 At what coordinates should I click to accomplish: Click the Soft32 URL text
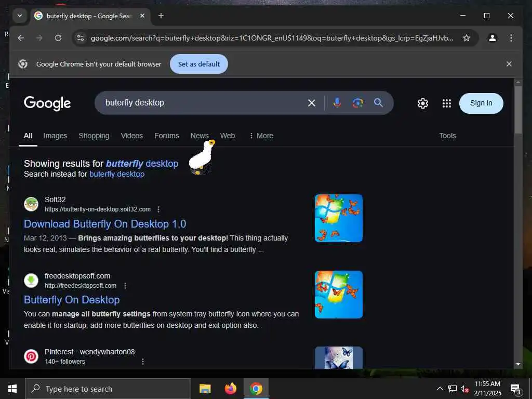tap(98, 209)
